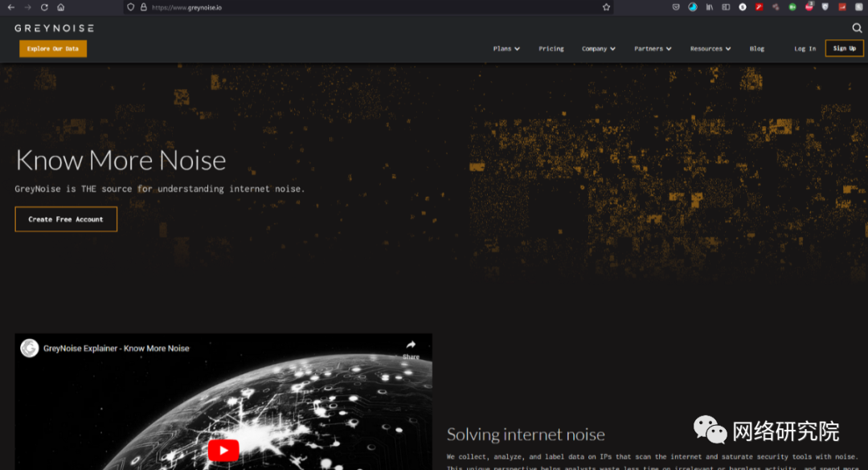Image resolution: width=868 pixels, height=470 pixels.
Task: Focus the address bar showing greynoise.io
Action: click(368, 7)
